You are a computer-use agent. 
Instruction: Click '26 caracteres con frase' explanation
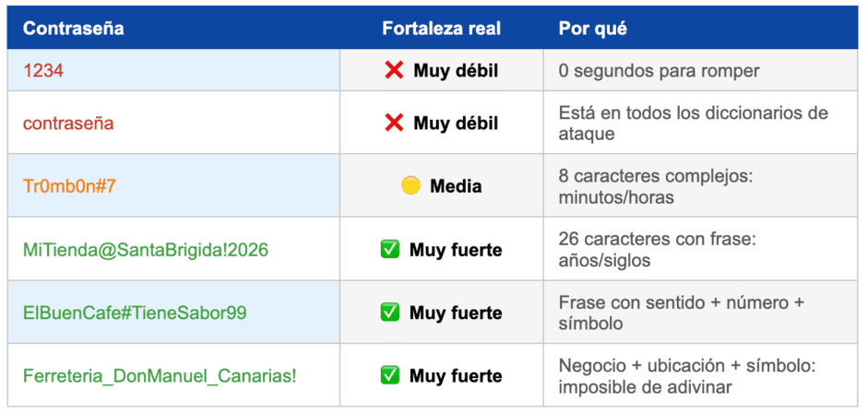click(x=657, y=250)
